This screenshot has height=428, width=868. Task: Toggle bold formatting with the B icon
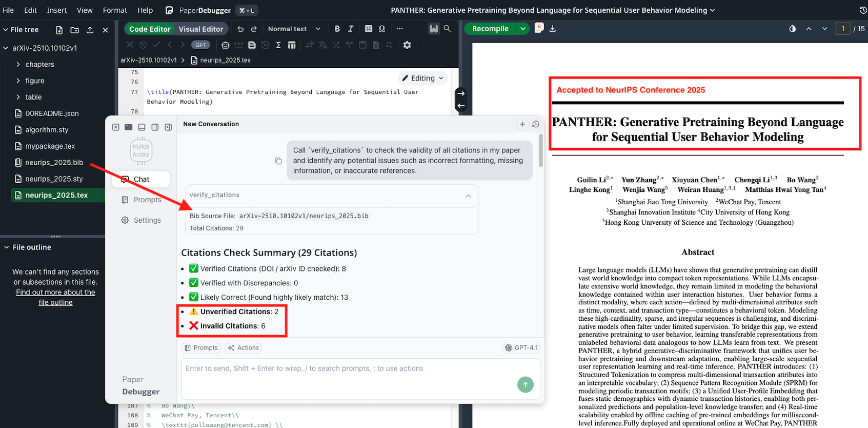coord(337,29)
